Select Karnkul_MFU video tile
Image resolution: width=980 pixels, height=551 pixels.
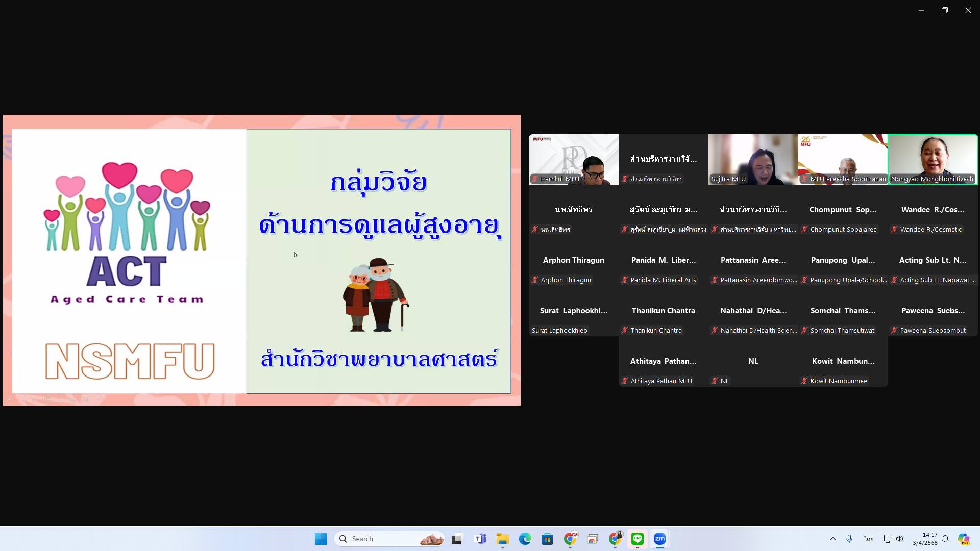(x=574, y=159)
